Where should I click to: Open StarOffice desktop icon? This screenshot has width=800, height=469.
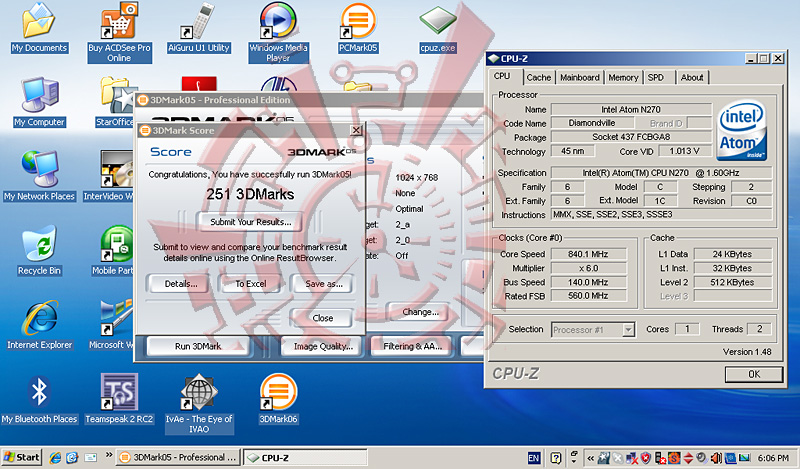point(116,102)
